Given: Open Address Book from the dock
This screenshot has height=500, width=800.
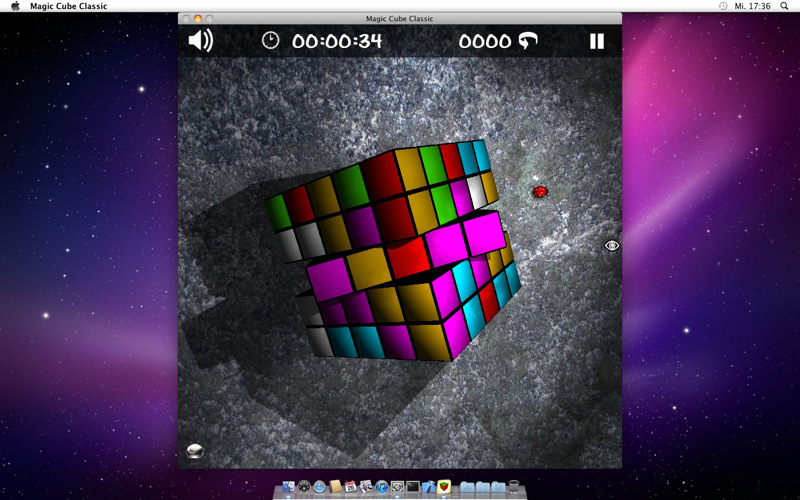Looking at the screenshot, I should [335, 486].
